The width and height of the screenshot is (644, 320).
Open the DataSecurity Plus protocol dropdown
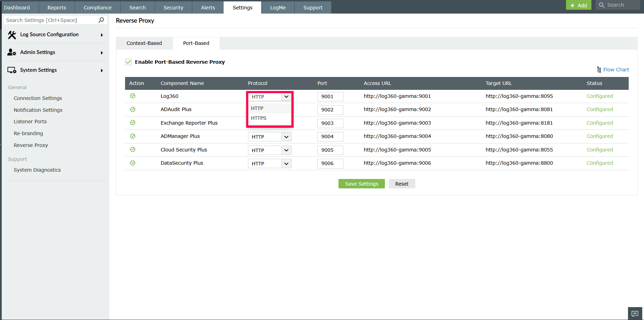(270, 164)
